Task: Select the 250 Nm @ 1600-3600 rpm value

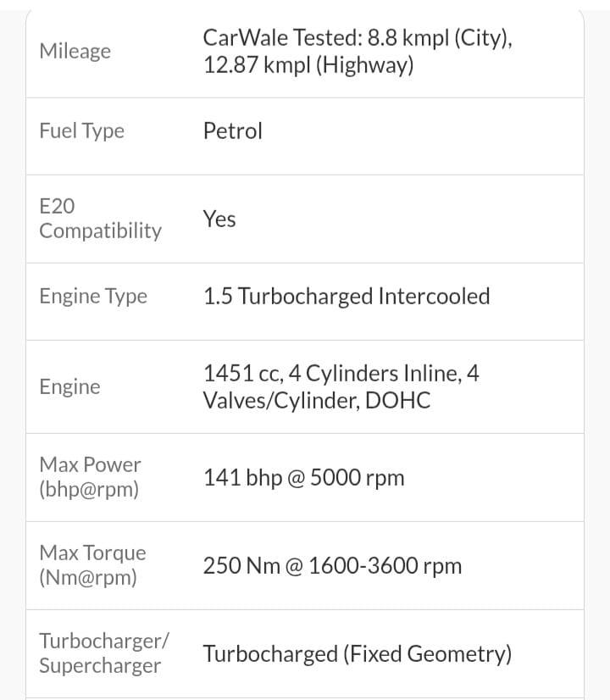Action: coord(332,565)
